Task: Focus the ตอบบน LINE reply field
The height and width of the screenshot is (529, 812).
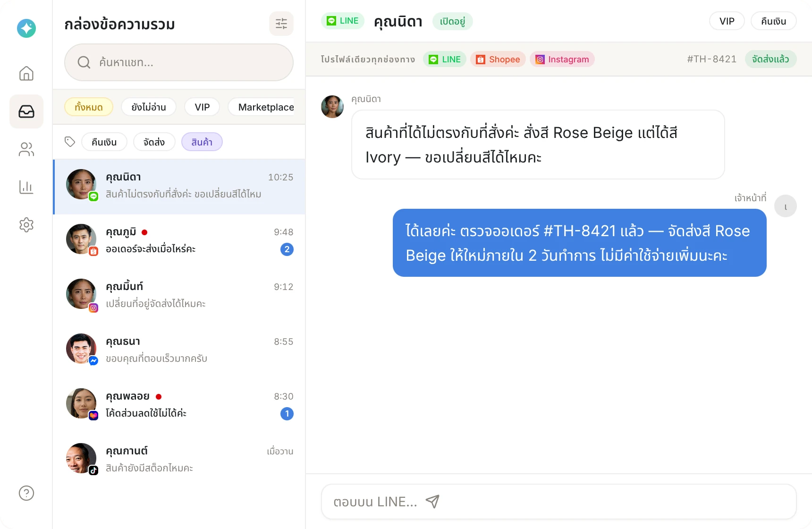Action: click(559, 502)
